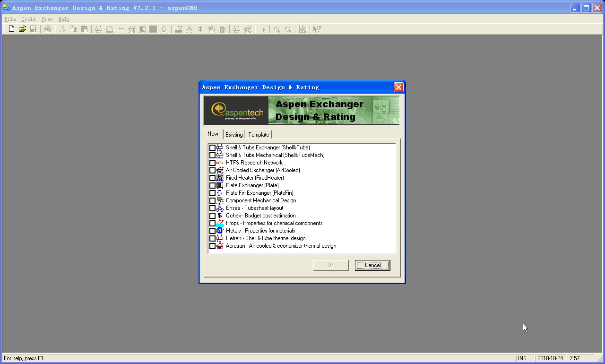Tick the Component Mechanical Design checkbox
Viewport: 605px width, 364px height.
point(212,200)
